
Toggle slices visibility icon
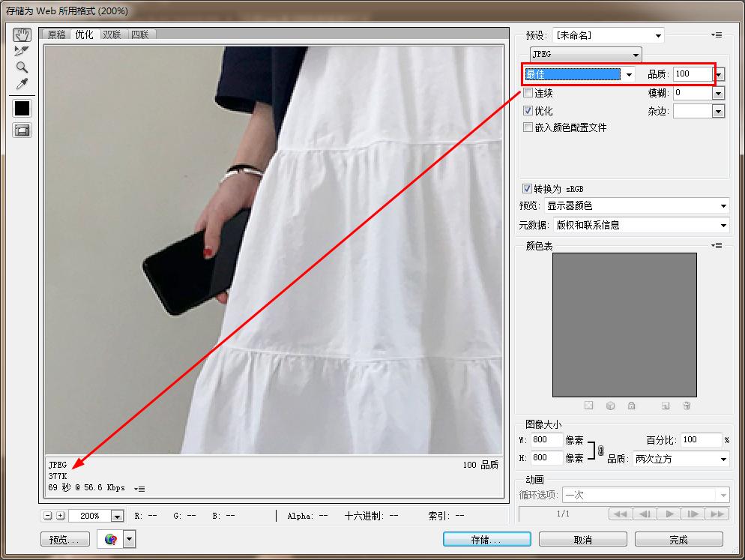[x=22, y=130]
